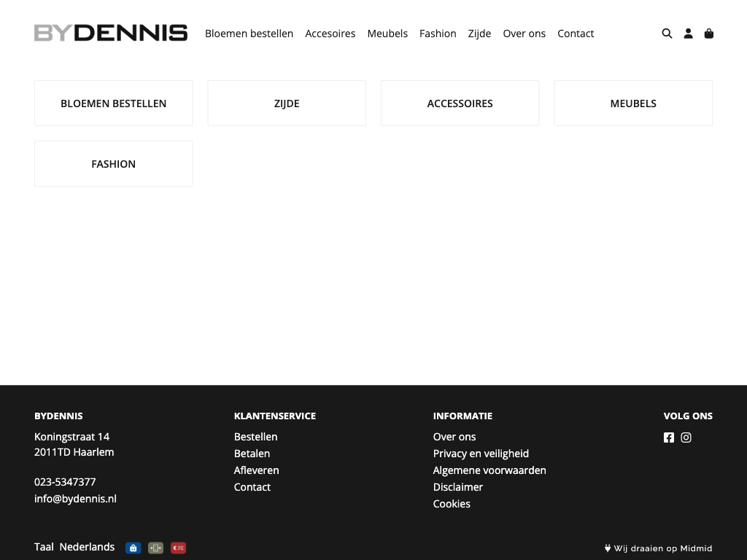Open Privacy en veiligheid footer link
Screen dimensions: 747x560
tap(481, 454)
